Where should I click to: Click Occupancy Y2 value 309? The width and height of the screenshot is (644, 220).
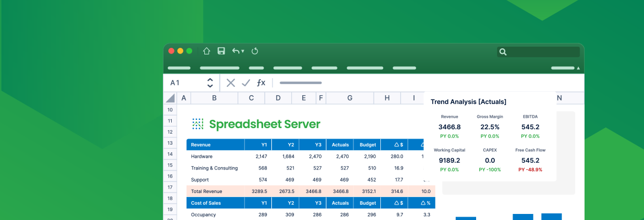coord(290,215)
